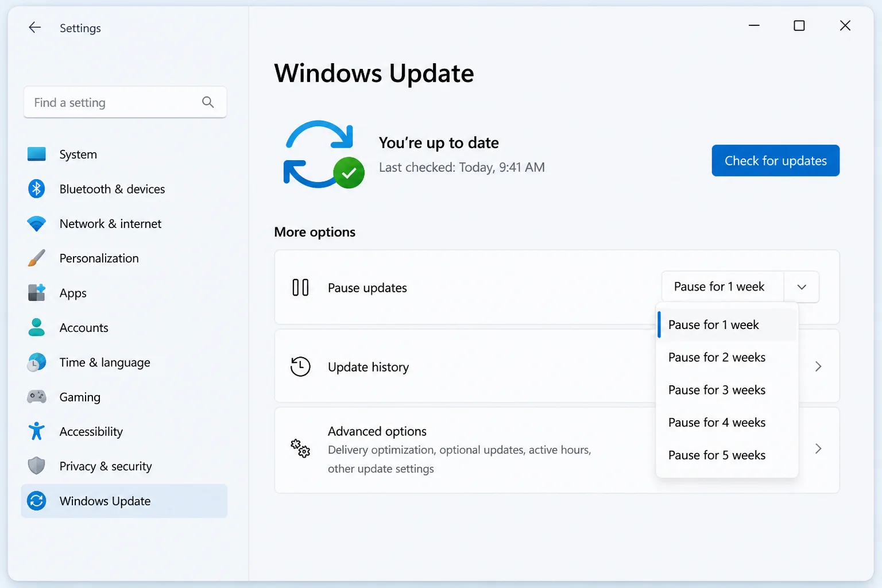Choose Pause for 3 weeks option
The height and width of the screenshot is (588, 882).
tap(727, 390)
